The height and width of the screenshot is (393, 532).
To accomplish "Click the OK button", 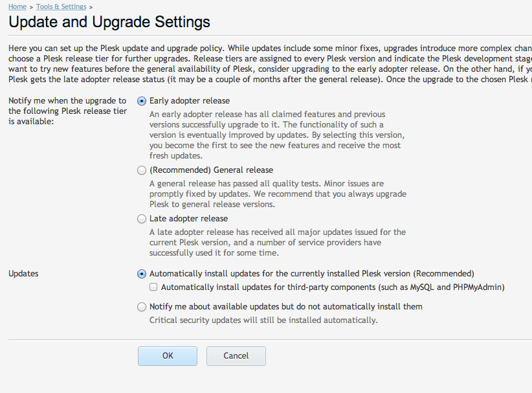I will [x=168, y=356].
